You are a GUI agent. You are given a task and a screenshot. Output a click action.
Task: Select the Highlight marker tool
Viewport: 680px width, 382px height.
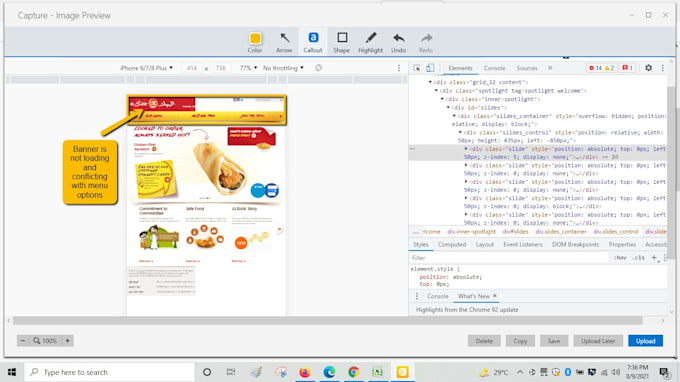tap(370, 42)
